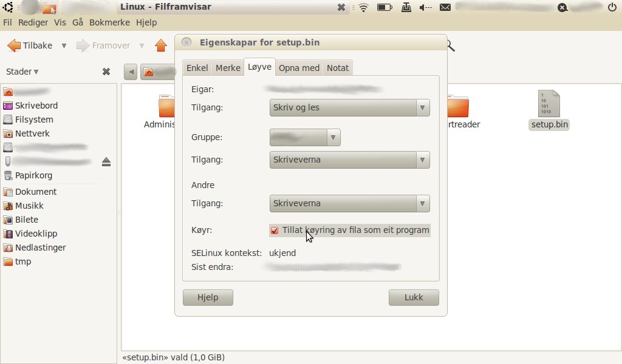The image size is (622, 364).
Task: Open Papirkorg trash in sidebar
Action: (x=33, y=175)
